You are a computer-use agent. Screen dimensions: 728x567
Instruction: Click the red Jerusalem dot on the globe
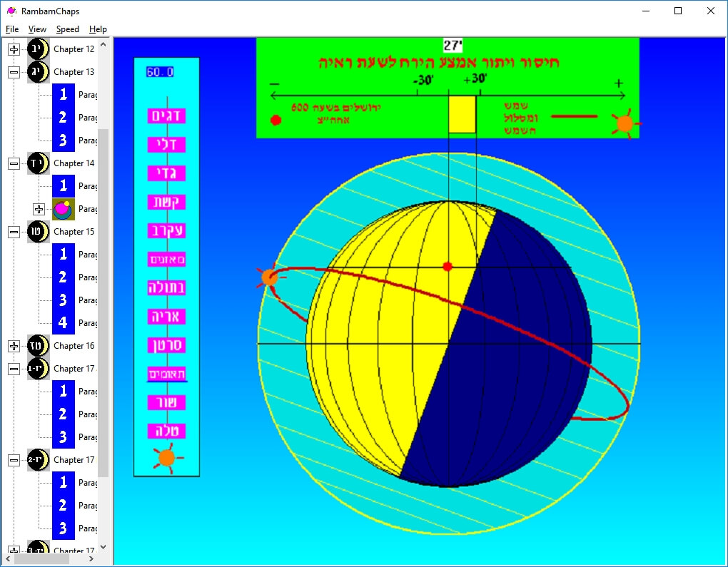point(448,266)
